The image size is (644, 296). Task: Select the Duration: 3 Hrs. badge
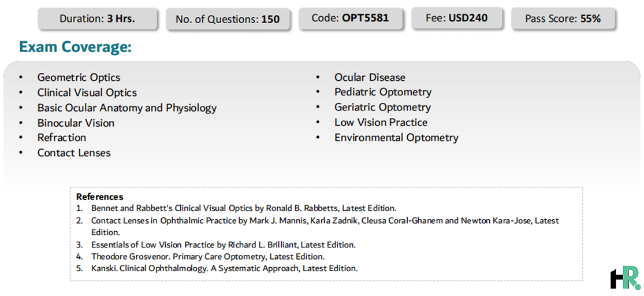coord(98,18)
